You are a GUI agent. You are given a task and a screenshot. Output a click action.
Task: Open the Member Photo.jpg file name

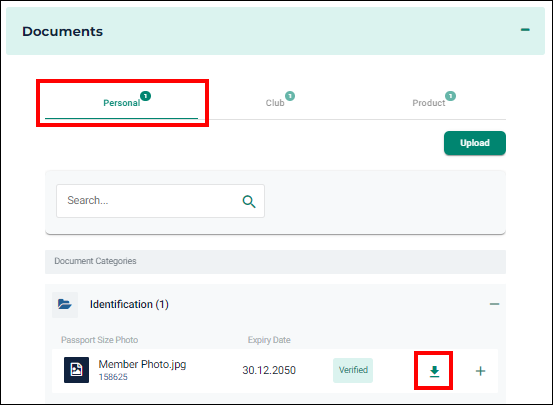coord(142,364)
